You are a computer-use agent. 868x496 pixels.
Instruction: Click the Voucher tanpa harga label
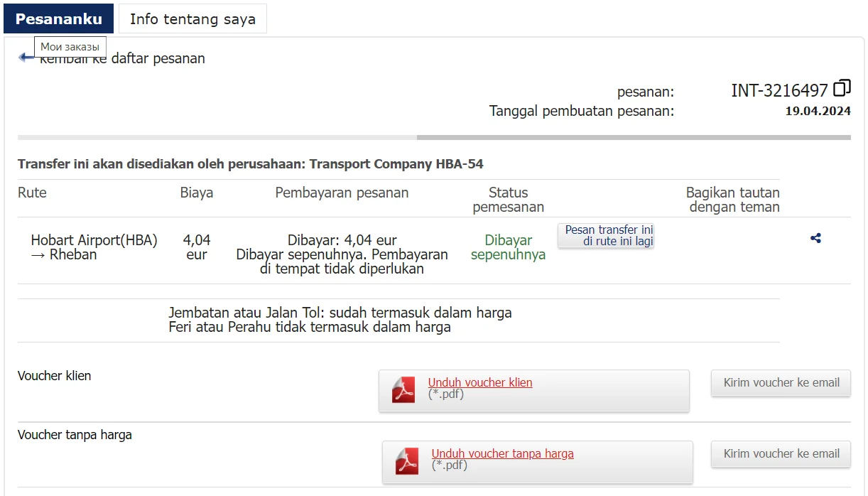click(x=75, y=435)
